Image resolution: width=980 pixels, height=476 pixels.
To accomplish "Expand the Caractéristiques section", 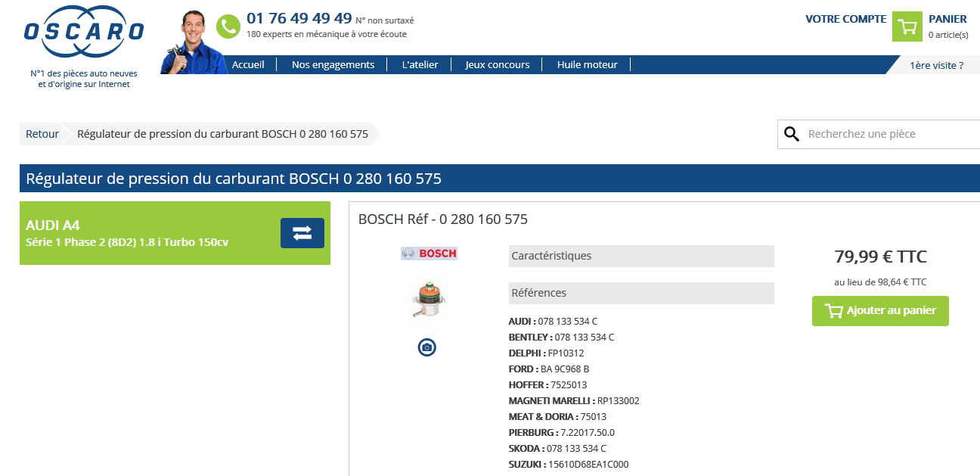I will click(641, 256).
